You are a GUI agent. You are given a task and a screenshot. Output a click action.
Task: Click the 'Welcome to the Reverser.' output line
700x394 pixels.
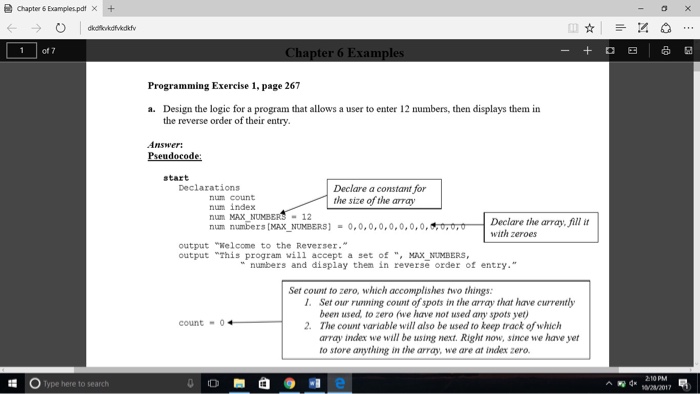(263, 245)
